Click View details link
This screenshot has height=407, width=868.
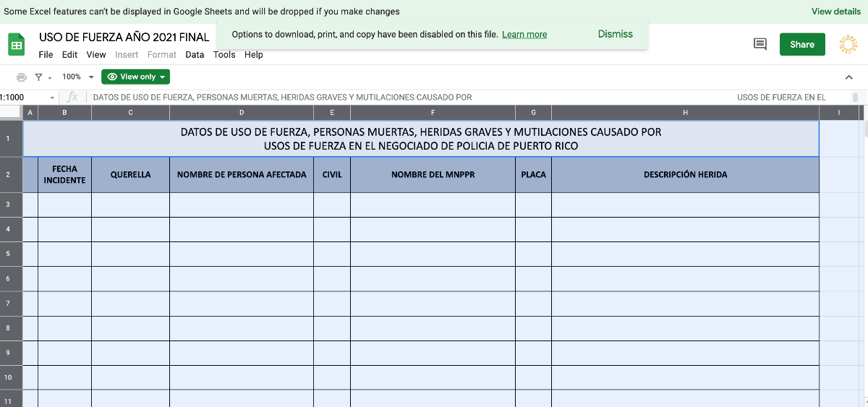coord(836,12)
